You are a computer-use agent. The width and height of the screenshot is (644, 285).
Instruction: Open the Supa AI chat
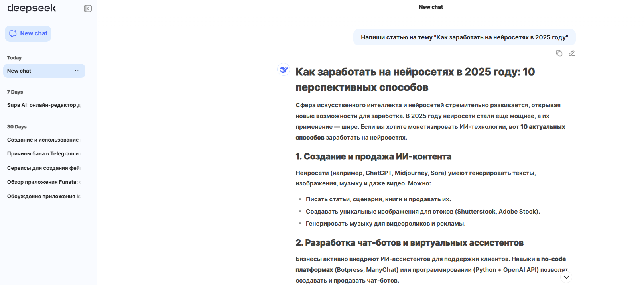(x=44, y=105)
